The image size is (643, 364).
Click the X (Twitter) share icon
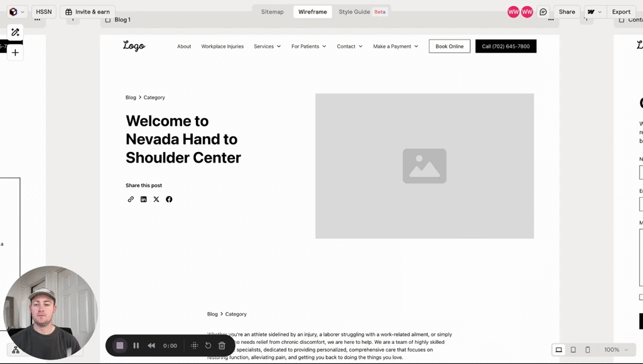pyautogui.click(x=156, y=200)
